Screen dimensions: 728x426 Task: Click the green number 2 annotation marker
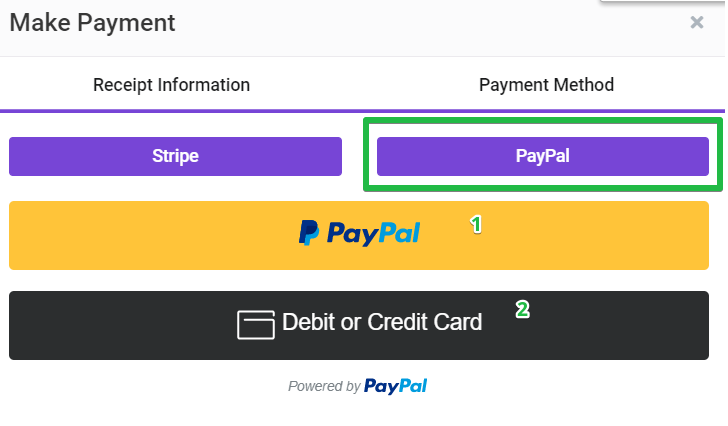click(x=522, y=310)
